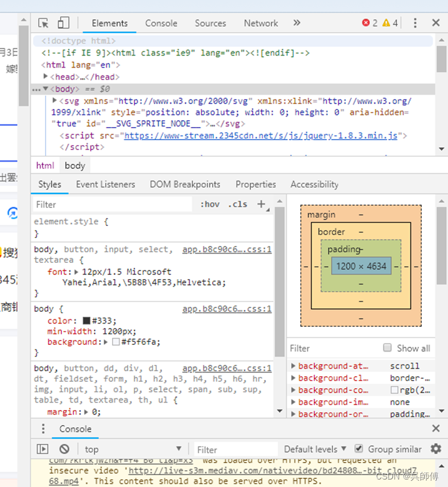This screenshot has width=448, height=487.
Task: Click the html breadcrumb item
Action: tap(45, 165)
